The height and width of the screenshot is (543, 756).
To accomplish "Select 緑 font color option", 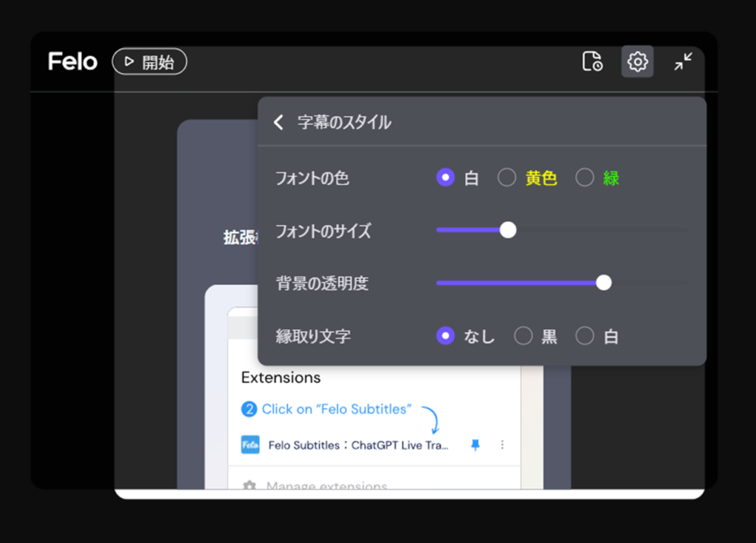I will pyautogui.click(x=585, y=178).
